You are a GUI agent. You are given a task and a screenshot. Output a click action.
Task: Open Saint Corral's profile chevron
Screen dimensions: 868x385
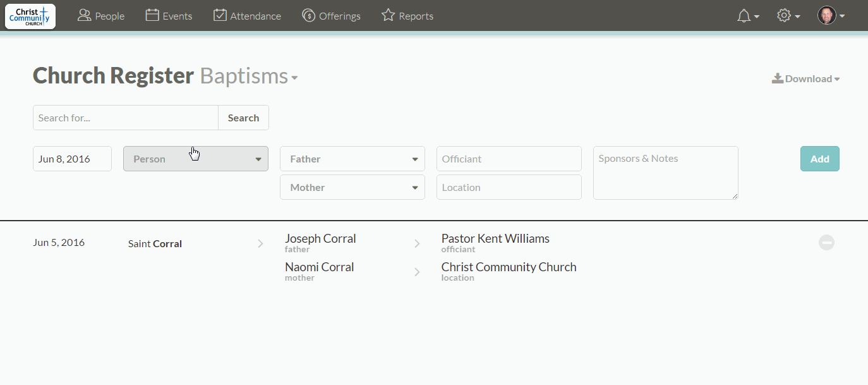click(x=260, y=243)
